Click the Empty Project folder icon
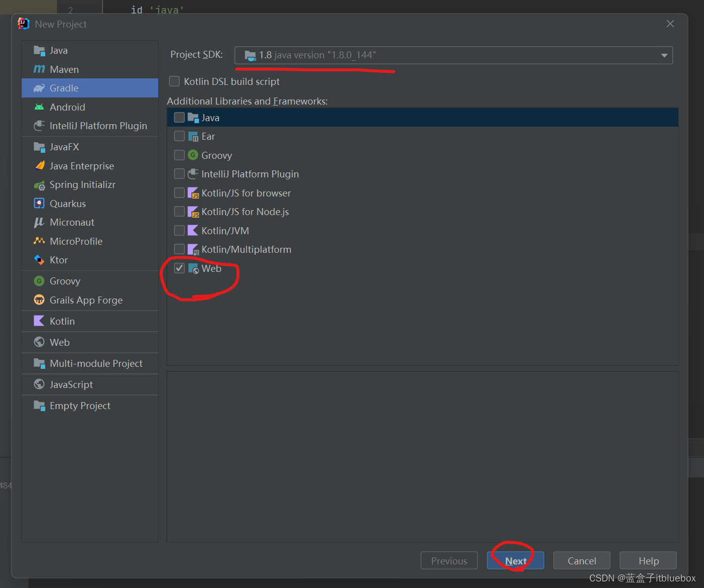The width and height of the screenshot is (704, 588). point(39,406)
